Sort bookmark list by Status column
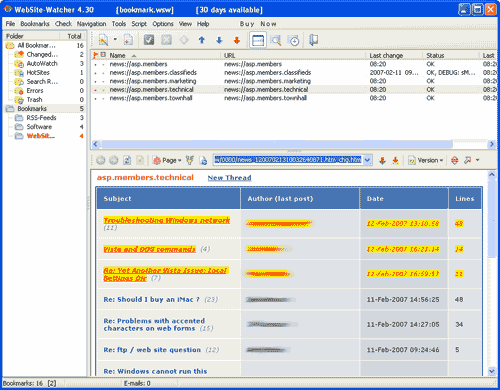500x390 pixels. pyautogui.click(x=451, y=55)
